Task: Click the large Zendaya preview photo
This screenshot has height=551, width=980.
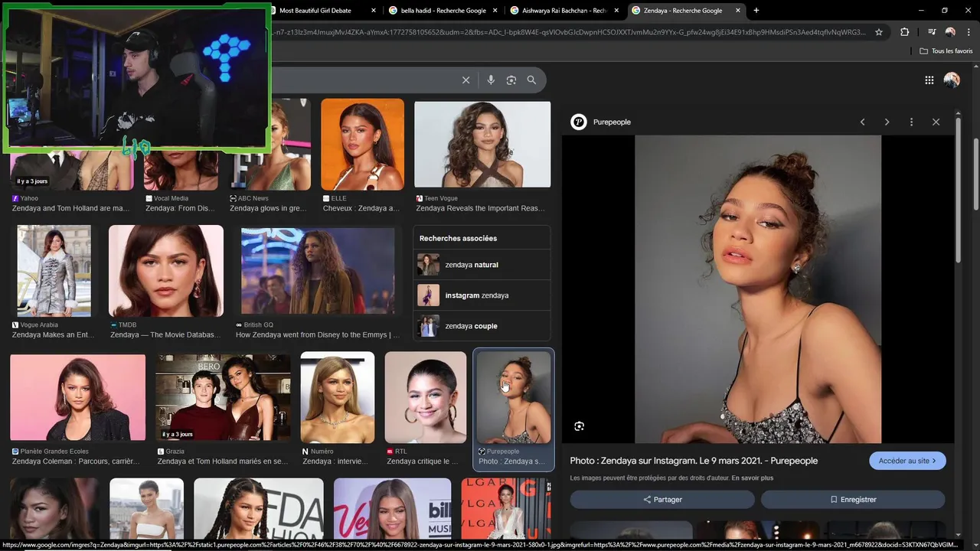Action: click(758, 289)
